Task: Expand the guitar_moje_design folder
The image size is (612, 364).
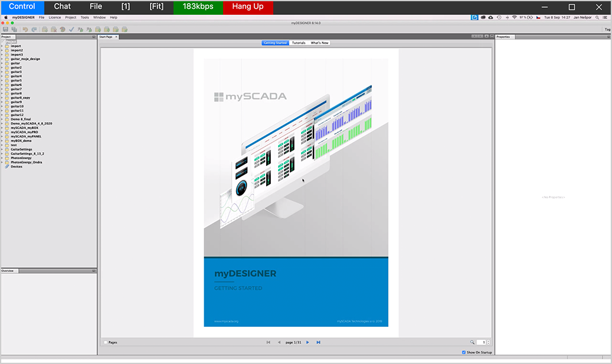Action: tap(2, 59)
